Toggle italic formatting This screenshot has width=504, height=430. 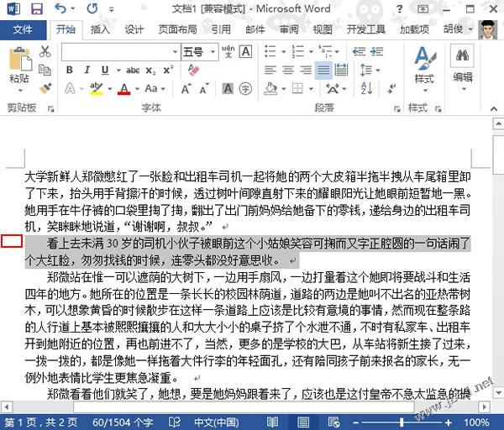(87, 70)
